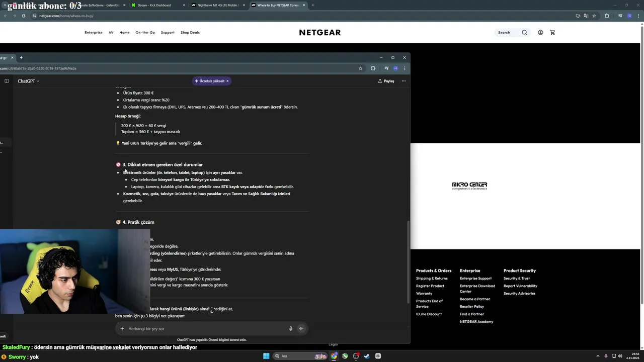Show hidden system tray icons chevron
This screenshot has width=644, height=362.
tap(598, 356)
